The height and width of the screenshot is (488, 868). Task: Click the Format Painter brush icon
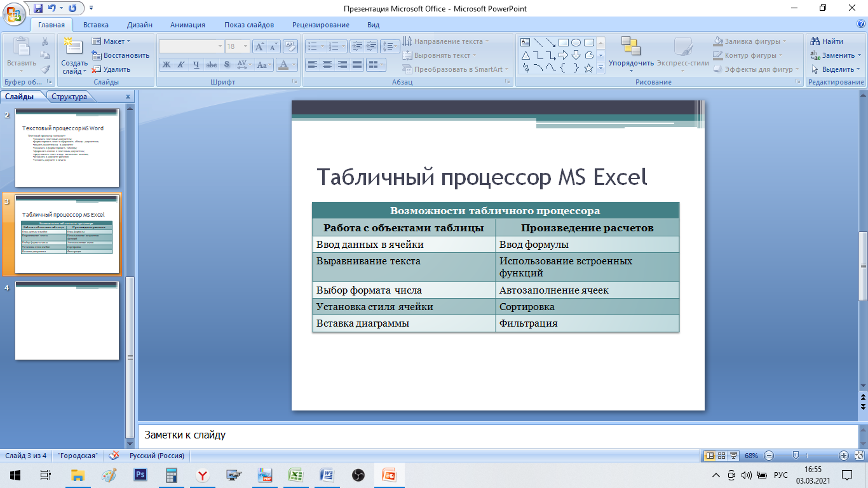(45, 69)
